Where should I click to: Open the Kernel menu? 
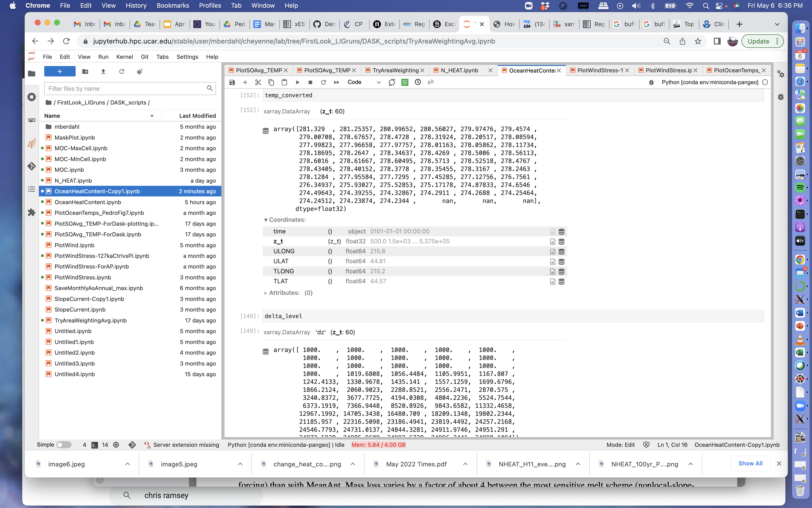coord(124,57)
